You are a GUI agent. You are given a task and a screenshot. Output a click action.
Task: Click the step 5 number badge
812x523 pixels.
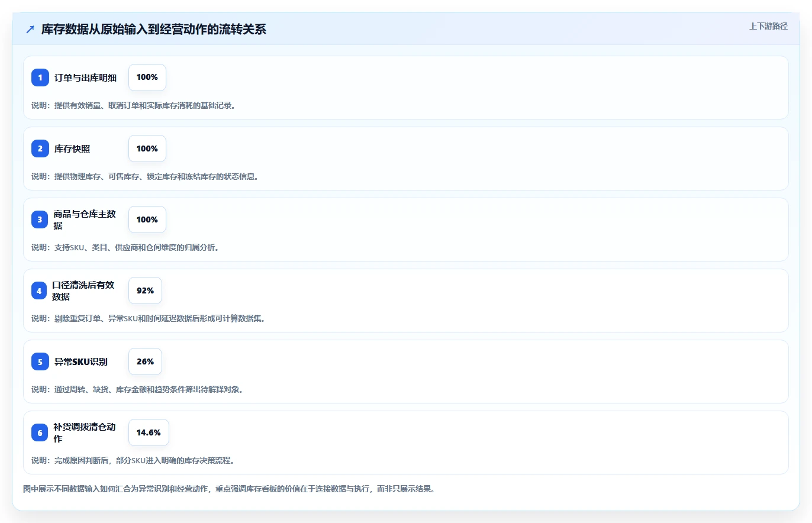coord(40,361)
